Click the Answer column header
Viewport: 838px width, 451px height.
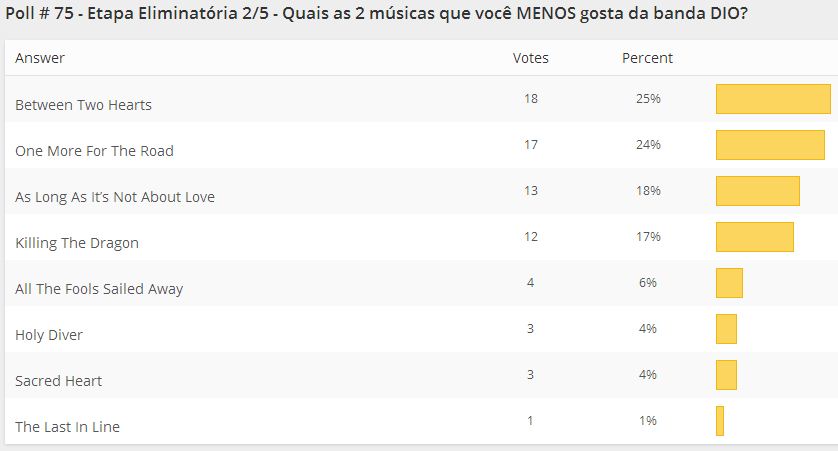[x=40, y=58]
